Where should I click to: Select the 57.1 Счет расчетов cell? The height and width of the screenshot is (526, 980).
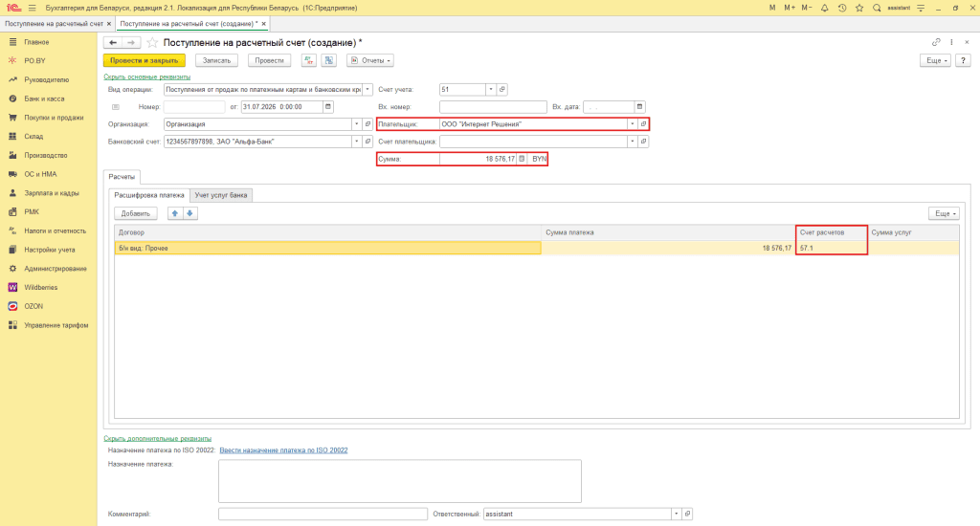click(832, 248)
